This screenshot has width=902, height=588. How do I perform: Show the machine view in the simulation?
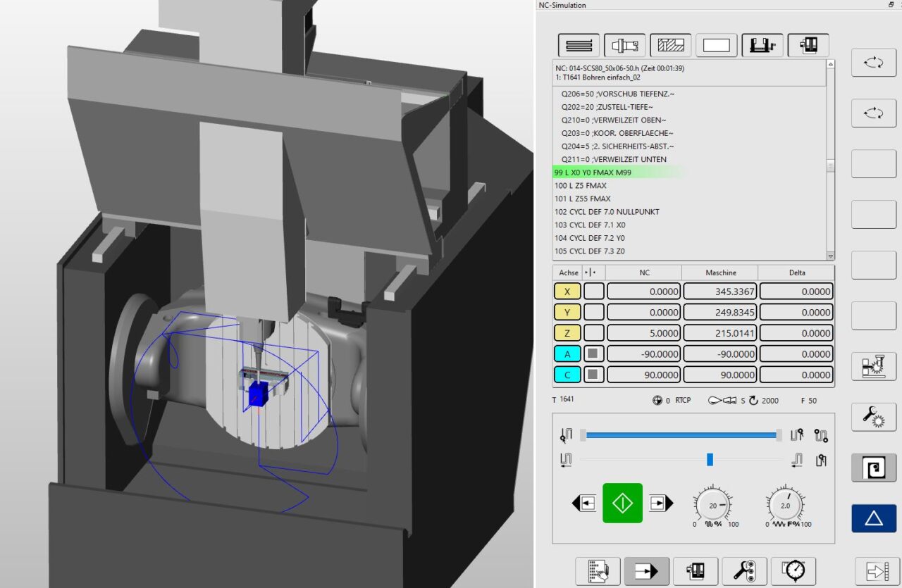(x=808, y=45)
